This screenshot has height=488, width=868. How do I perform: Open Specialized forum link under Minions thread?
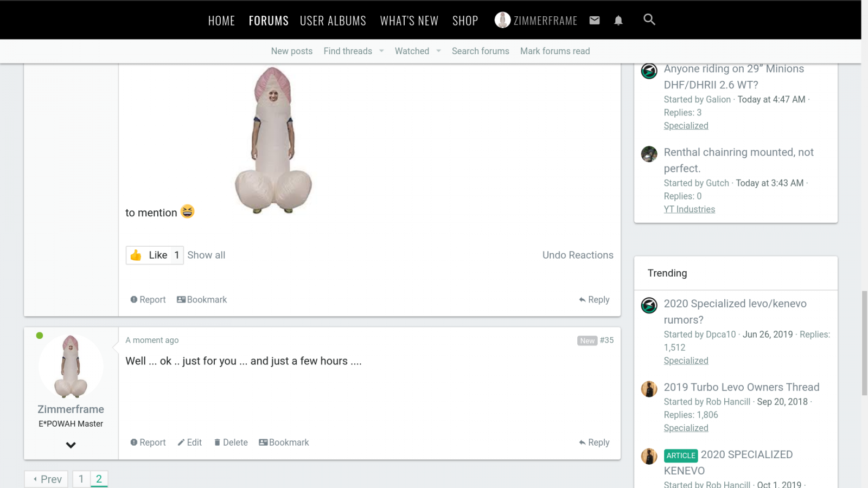[x=686, y=126]
